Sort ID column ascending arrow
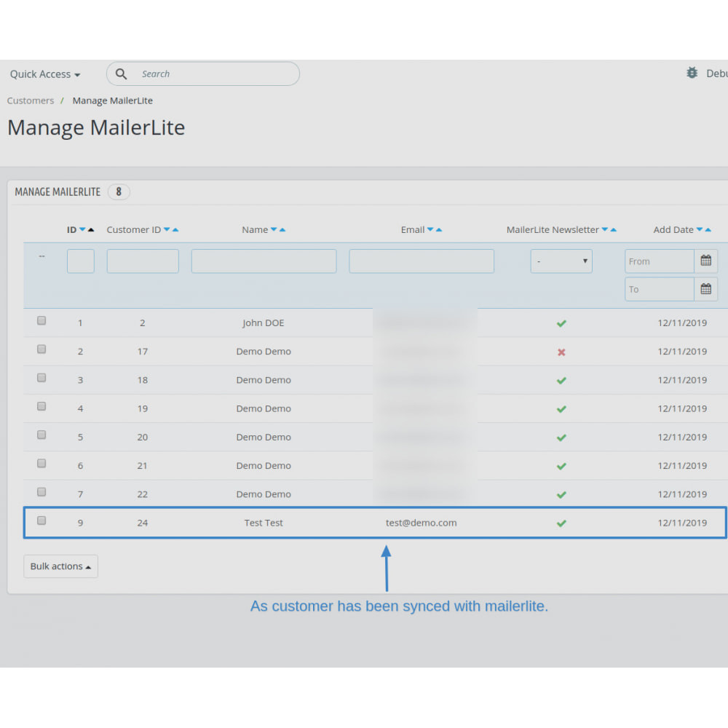The height and width of the screenshot is (728, 728). click(x=91, y=229)
